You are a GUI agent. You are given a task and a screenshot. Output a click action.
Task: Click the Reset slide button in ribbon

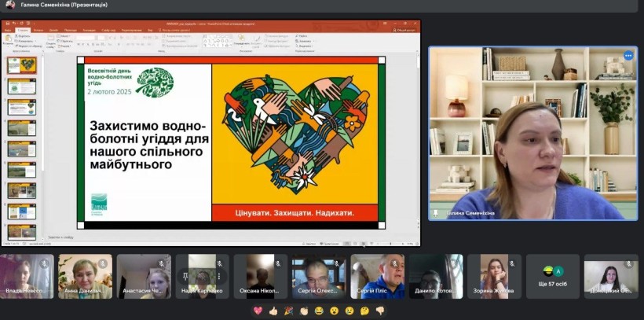[x=65, y=41]
